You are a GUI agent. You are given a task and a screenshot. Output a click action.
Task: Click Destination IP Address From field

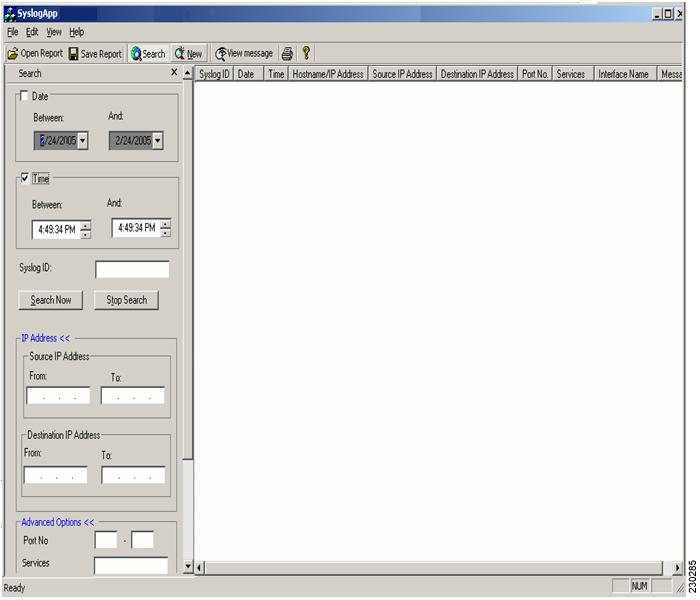click(x=56, y=475)
